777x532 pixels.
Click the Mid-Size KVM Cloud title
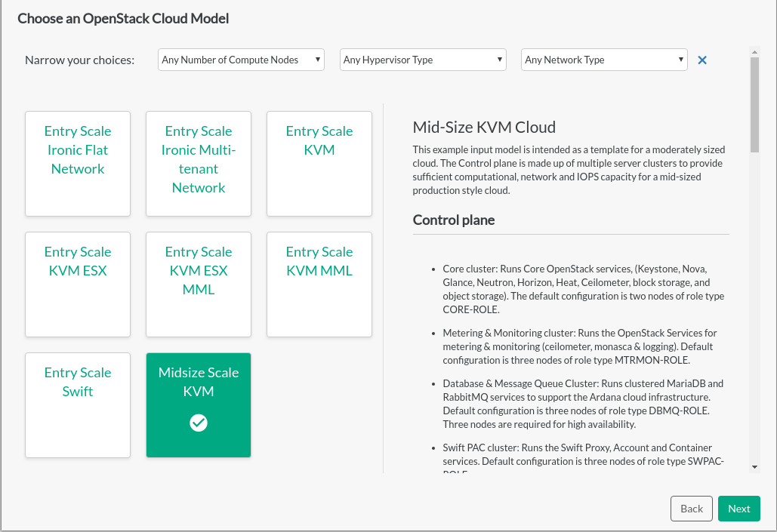[484, 127]
